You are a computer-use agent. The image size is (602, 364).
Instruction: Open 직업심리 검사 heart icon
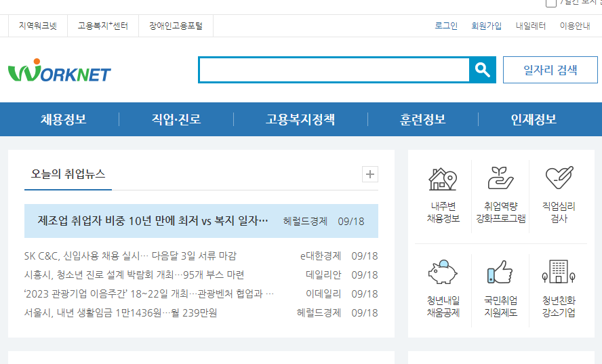pyautogui.click(x=559, y=178)
